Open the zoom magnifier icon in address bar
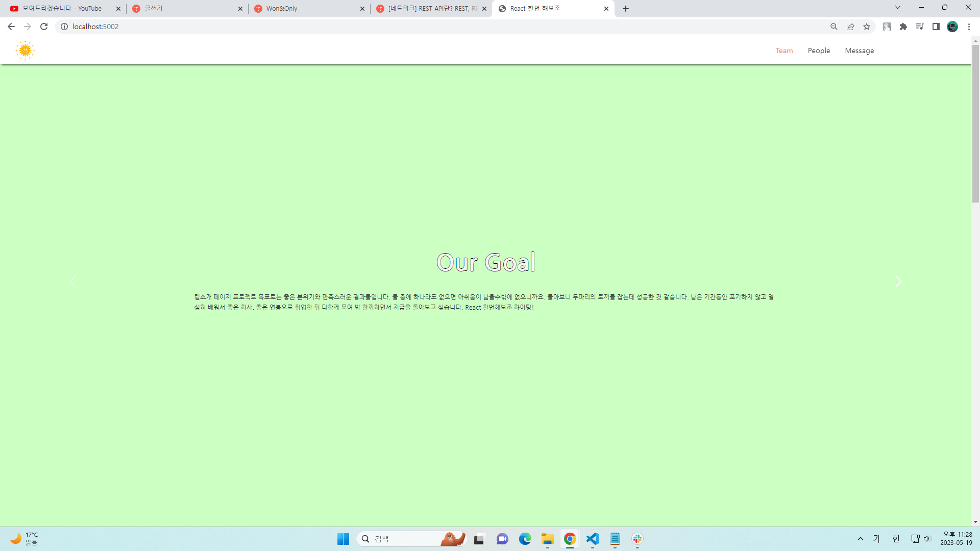 [834, 27]
